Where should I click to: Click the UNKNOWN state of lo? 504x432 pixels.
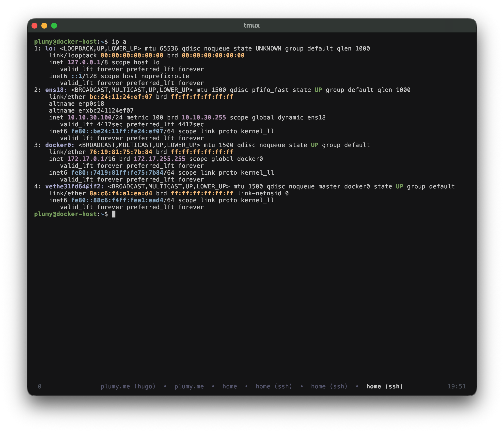tap(268, 49)
